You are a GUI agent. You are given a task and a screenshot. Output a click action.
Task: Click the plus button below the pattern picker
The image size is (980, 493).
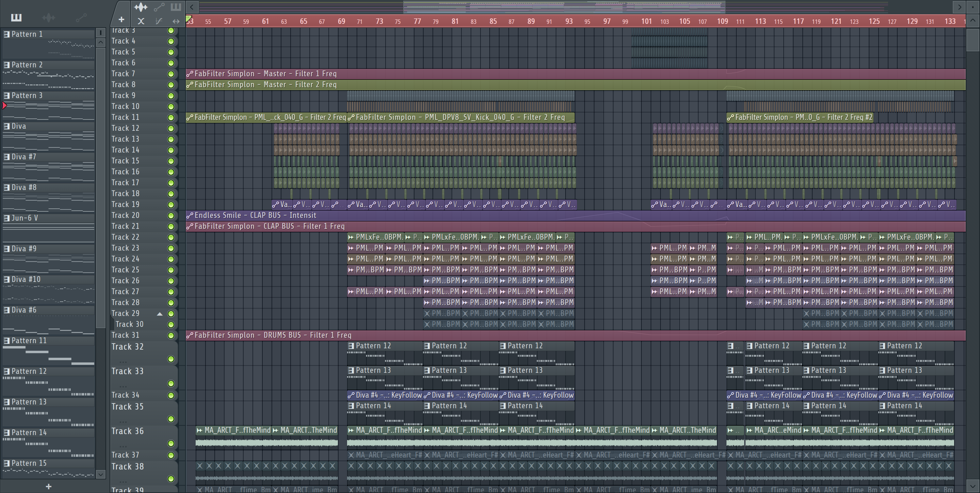click(x=48, y=487)
